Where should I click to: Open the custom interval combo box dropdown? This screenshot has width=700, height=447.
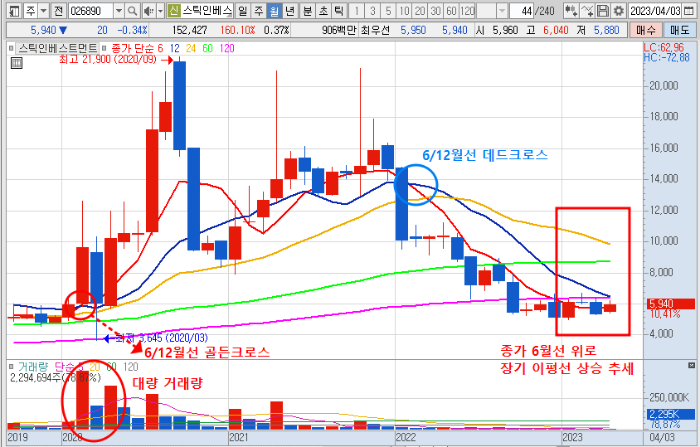tap(502, 11)
